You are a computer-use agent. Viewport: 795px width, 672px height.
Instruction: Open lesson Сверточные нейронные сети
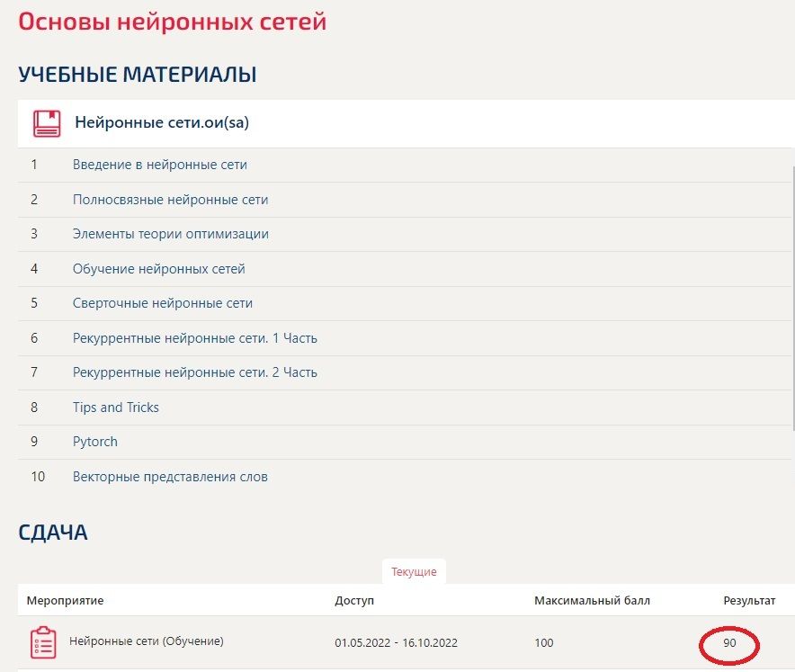point(162,303)
